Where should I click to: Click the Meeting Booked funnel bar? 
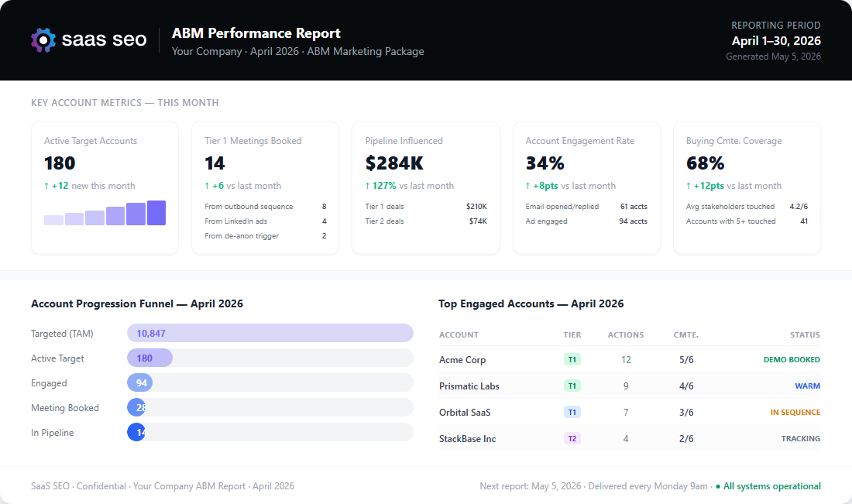point(136,407)
